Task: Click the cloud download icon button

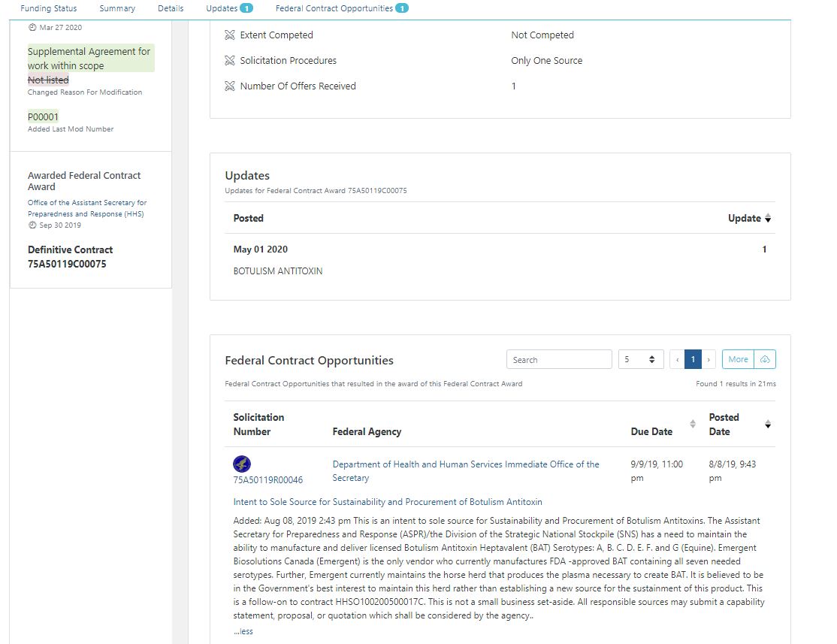Action: [x=765, y=359]
